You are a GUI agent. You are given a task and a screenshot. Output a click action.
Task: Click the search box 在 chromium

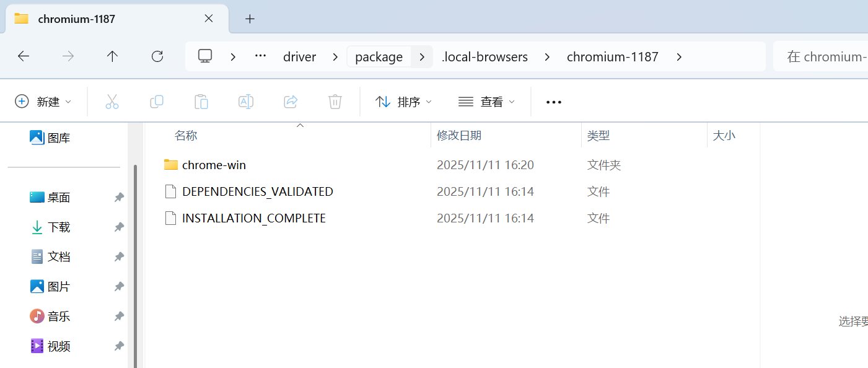pyautogui.click(x=821, y=56)
